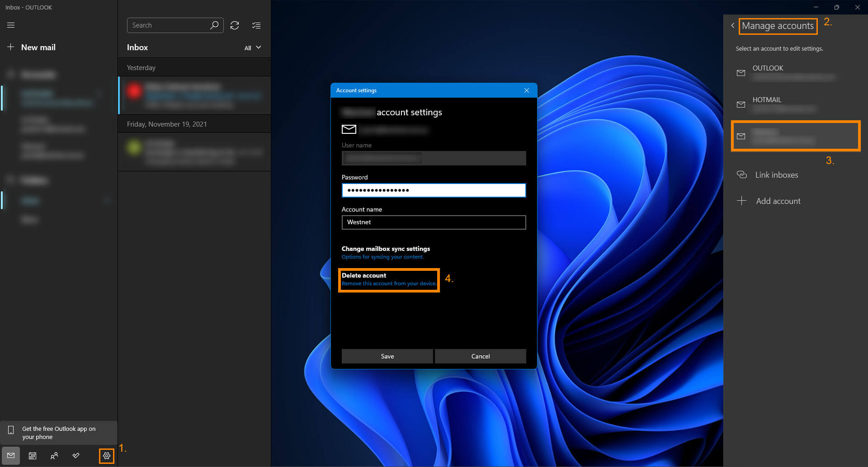The height and width of the screenshot is (467, 868).
Task: Open the To Do checkmark icon
Action: point(76,456)
